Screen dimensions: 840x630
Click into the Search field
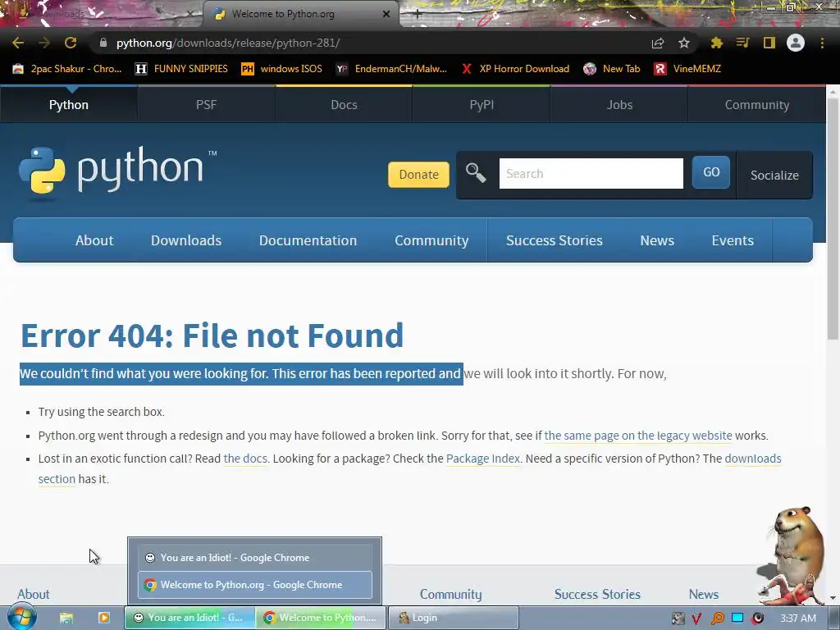coord(591,174)
